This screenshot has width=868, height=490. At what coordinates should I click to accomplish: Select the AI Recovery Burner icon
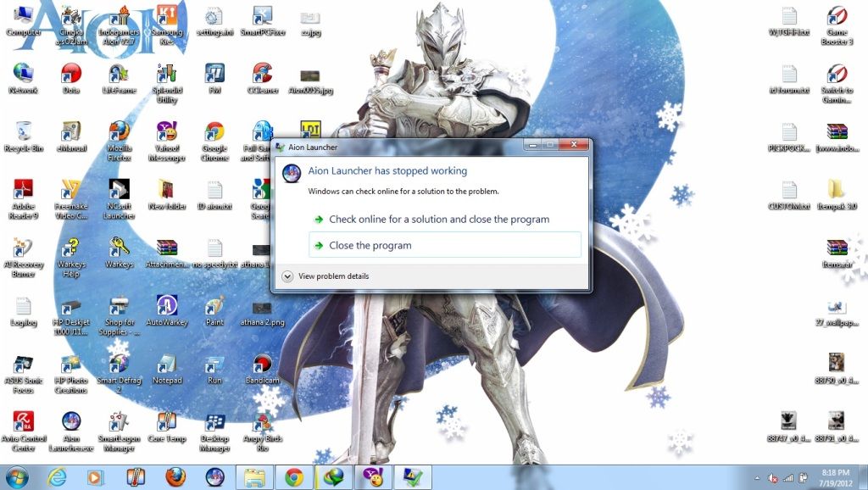click(23, 256)
